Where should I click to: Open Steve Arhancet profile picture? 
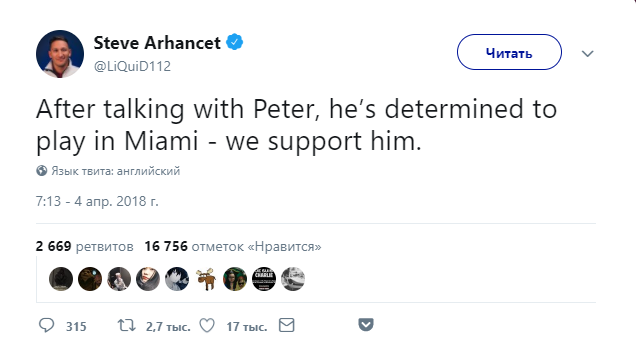(60, 54)
